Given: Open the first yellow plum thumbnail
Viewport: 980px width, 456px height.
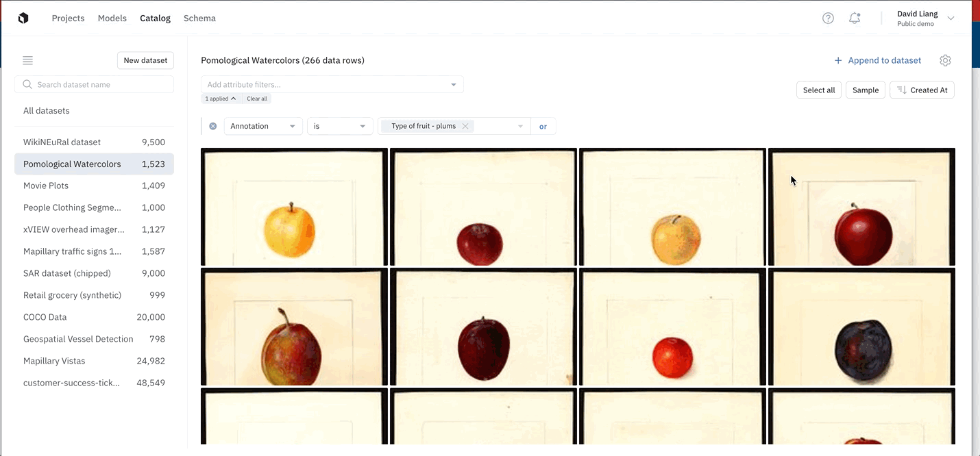Looking at the screenshot, I should tap(294, 207).
